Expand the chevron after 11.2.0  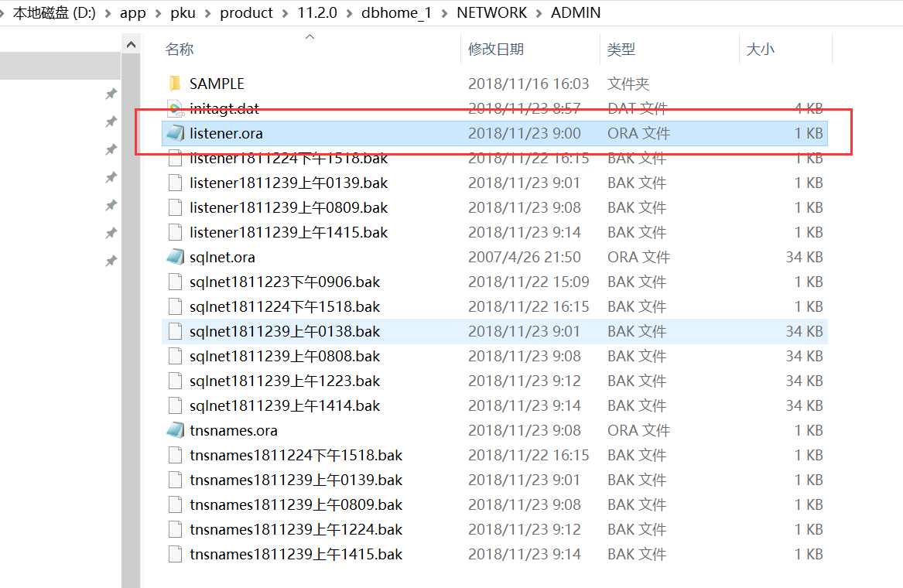pos(350,13)
